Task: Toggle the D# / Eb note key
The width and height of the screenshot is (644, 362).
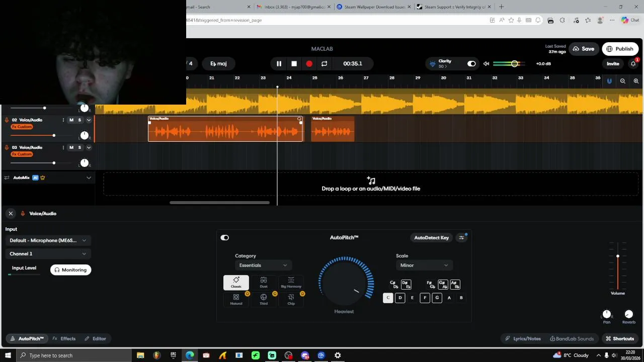Action: coord(406,285)
